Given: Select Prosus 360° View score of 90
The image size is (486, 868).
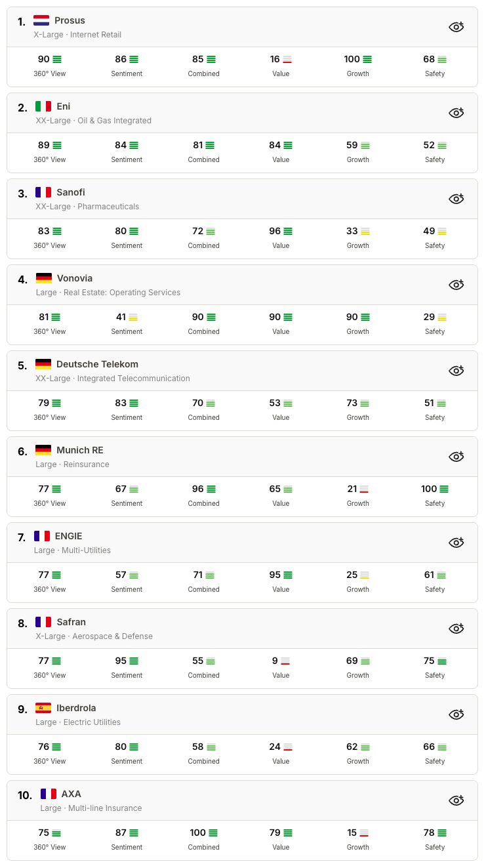Looking at the screenshot, I should tap(44, 59).
